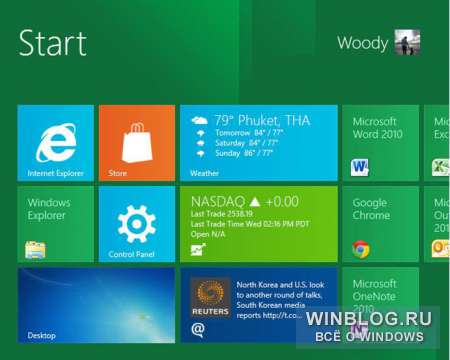Open the Microsoft OneNote 2010 tile

point(381,305)
